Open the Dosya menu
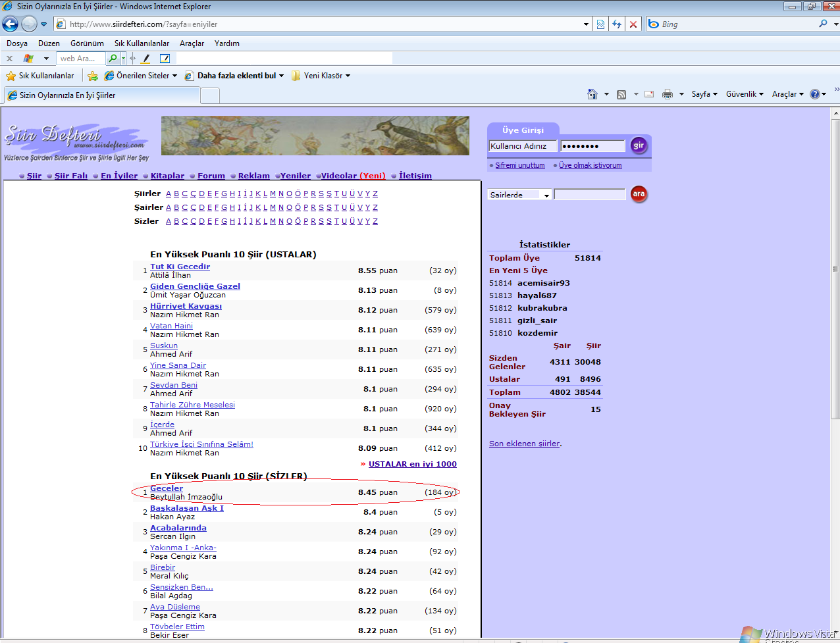This screenshot has height=643, width=840. tap(17, 43)
